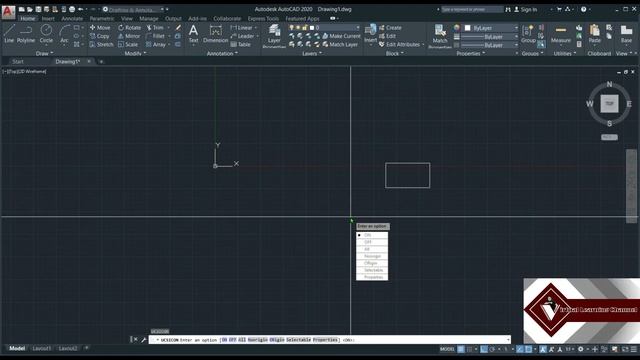Insert a Table from Annotation panel
Image resolution: width=640 pixels, height=360 pixels.
pos(240,44)
